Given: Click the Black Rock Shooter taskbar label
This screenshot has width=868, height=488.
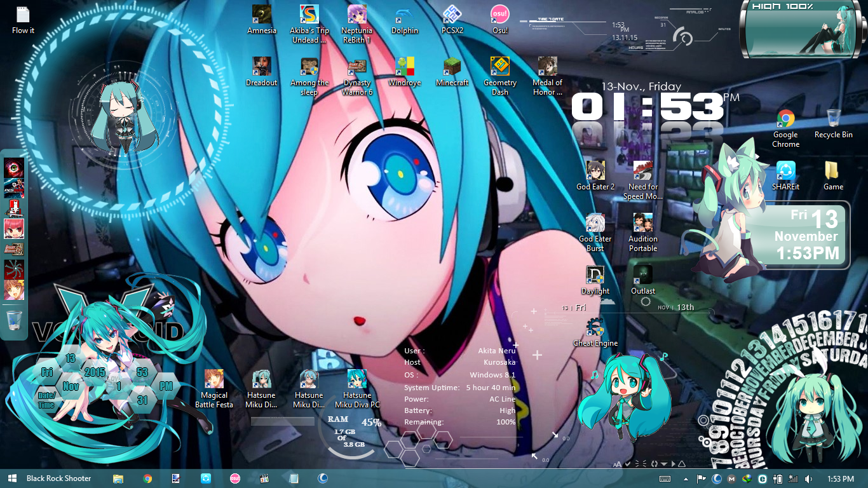Looking at the screenshot, I should pyautogui.click(x=59, y=478).
